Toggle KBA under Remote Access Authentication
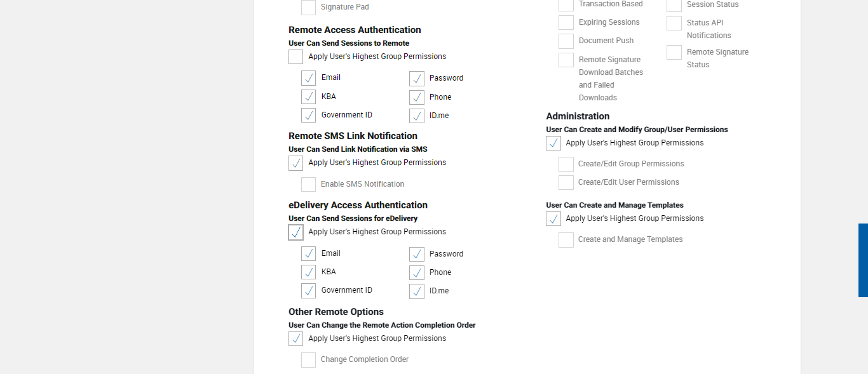The height and width of the screenshot is (374, 868). coord(308,97)
